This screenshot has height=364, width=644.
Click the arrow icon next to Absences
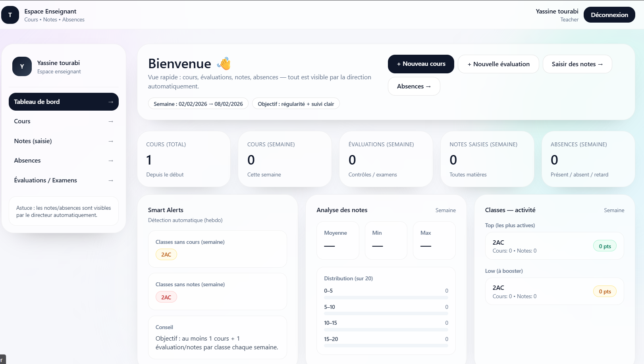[110, 161]
